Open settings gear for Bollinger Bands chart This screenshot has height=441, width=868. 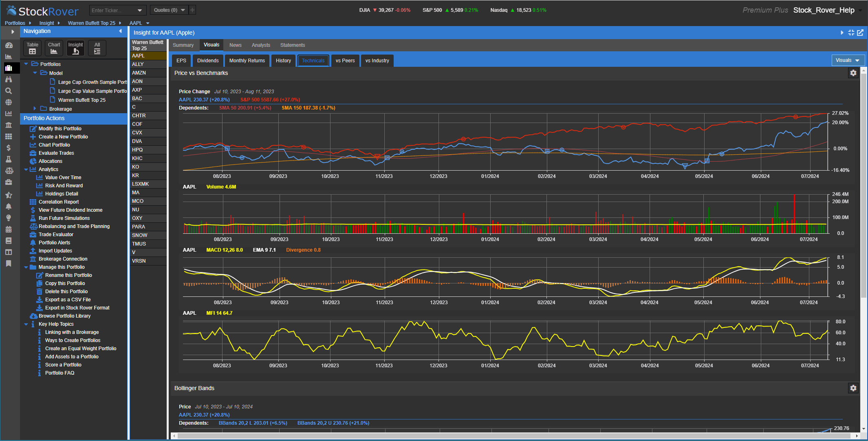(x=853, y=388)
